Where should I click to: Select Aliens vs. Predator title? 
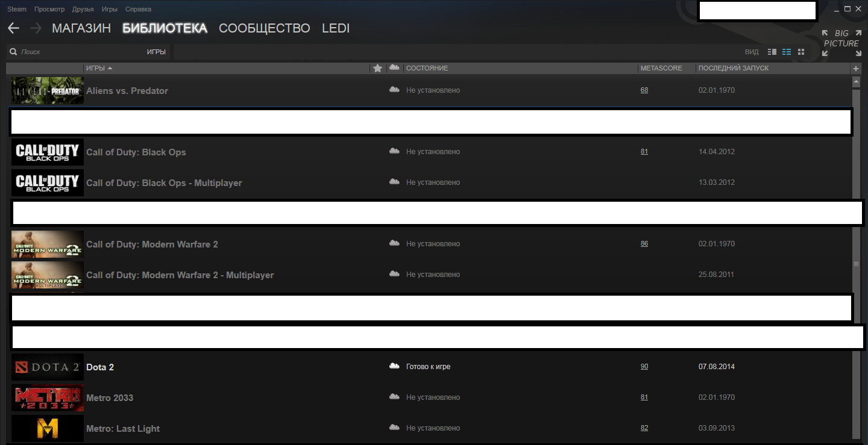(127, 90)
